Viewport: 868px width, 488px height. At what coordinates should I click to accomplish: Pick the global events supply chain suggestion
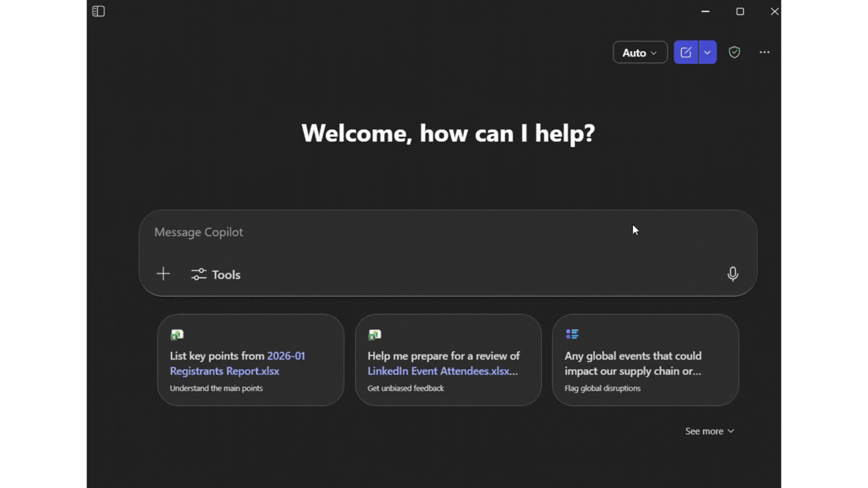[646, 360]
